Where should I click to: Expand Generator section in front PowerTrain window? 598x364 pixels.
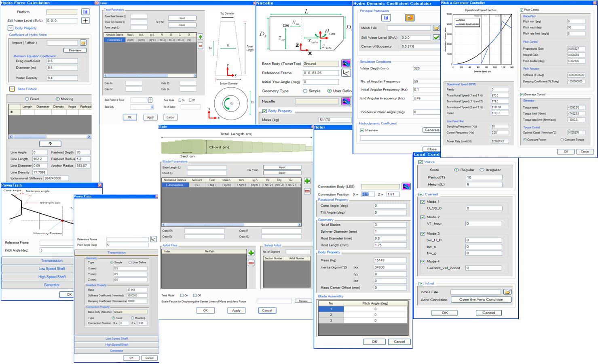tap(116, 351)
